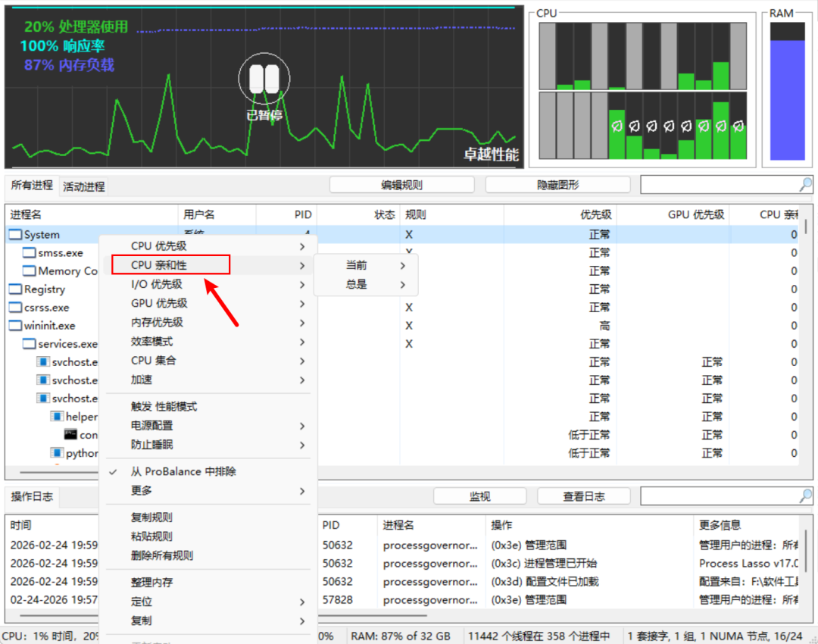Open the 当前 affinity submenu
Screen dimensions: 818x644
(x=367, y=265)
